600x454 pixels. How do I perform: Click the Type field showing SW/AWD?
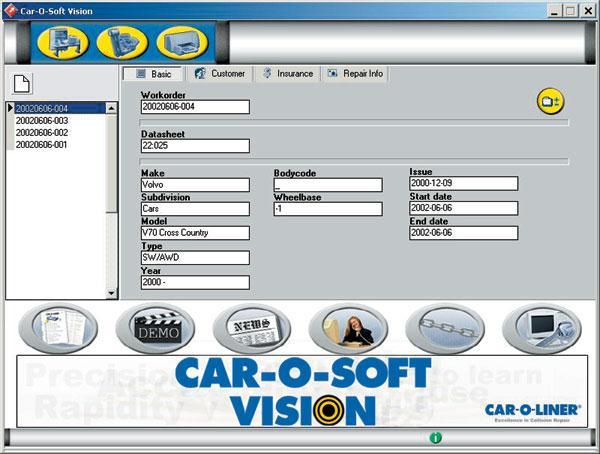[x=195, y=258]
